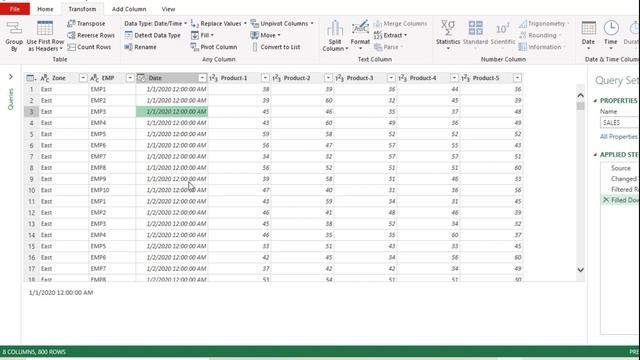
Task: Select the Changed Type applied step
Action: 623,178
